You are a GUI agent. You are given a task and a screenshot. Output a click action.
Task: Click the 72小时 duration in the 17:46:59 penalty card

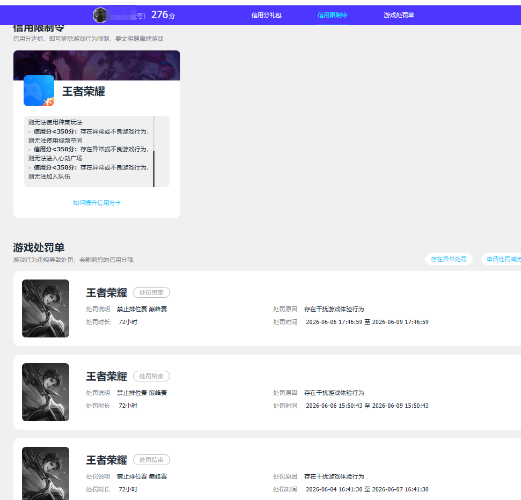click(x=128, y=322)
